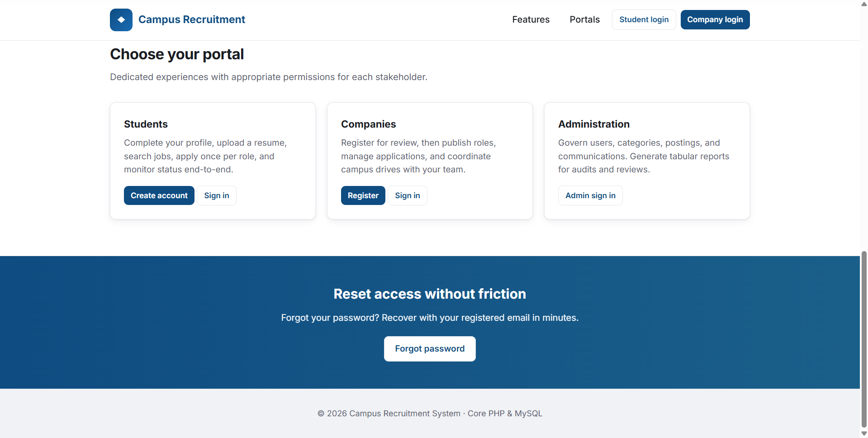Click the Companies card heading
Screen dimensions: 868x438
tap(368, 124)
